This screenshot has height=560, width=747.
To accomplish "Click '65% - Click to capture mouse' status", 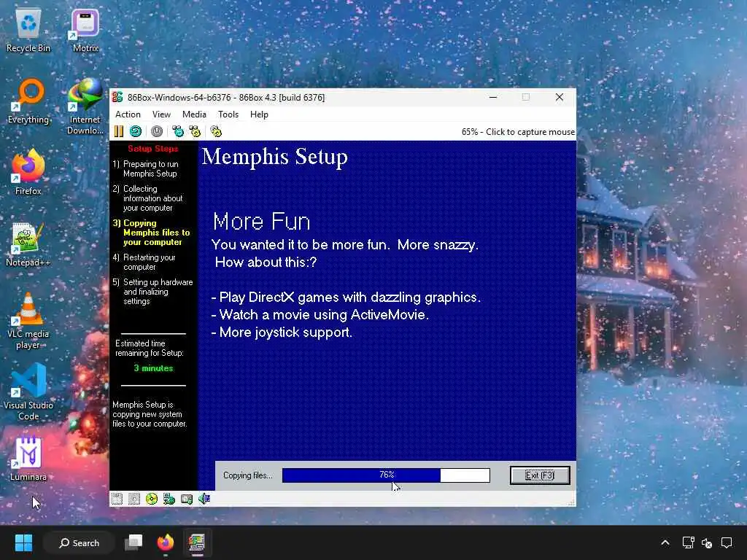I will (x=518, y=132).
